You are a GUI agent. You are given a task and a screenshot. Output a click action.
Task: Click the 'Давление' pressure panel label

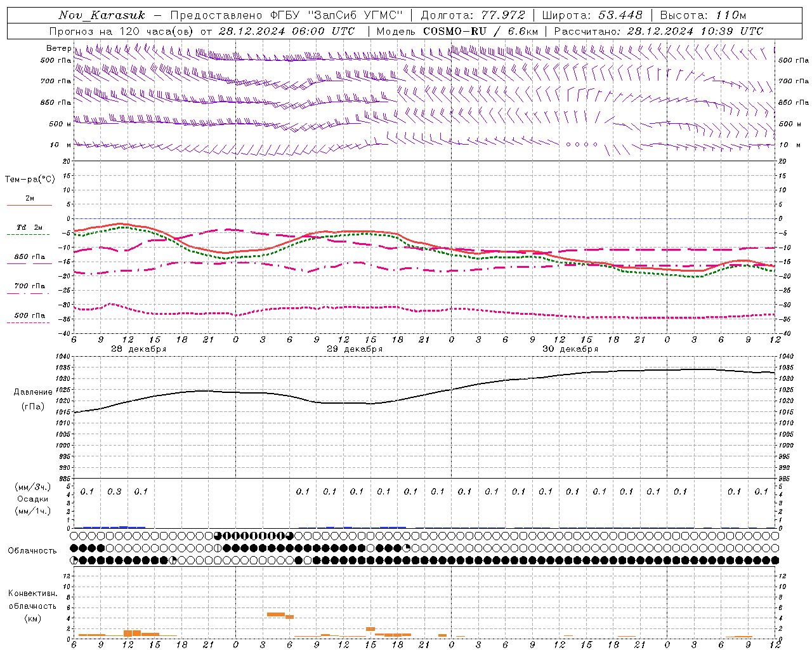[x=33, y=392]
